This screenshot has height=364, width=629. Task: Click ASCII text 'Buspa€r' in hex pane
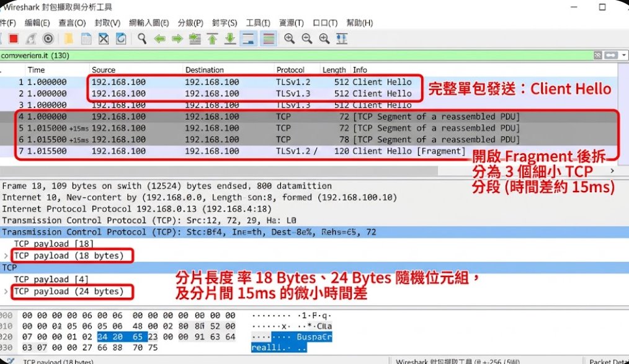(x=314, y=337)
